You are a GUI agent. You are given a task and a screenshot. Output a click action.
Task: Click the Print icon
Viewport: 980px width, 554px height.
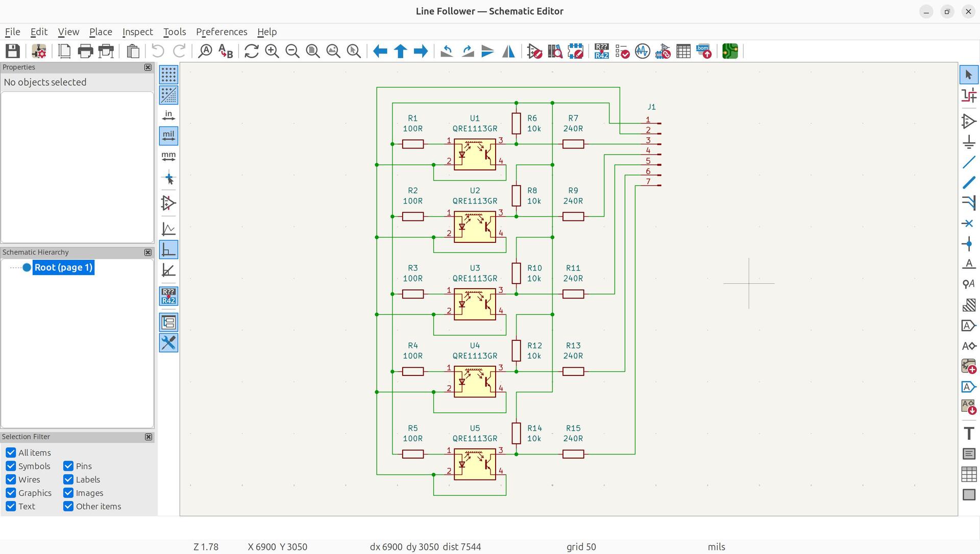coord(85,51)
